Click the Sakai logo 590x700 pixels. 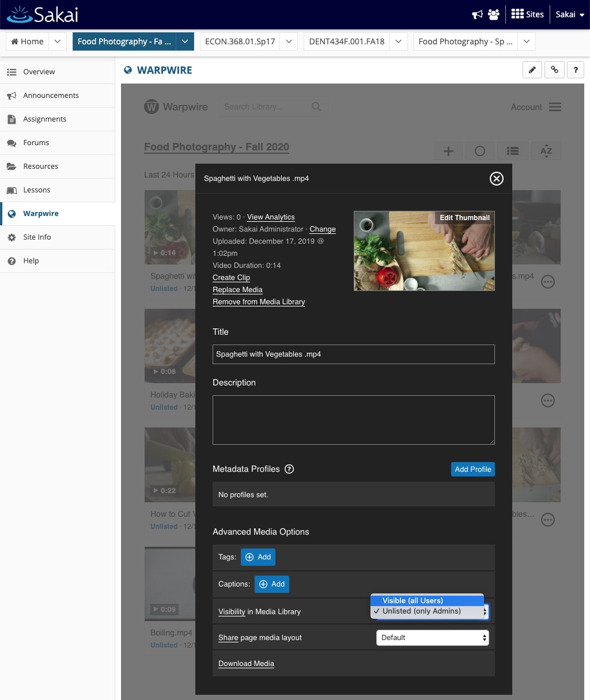43,14
